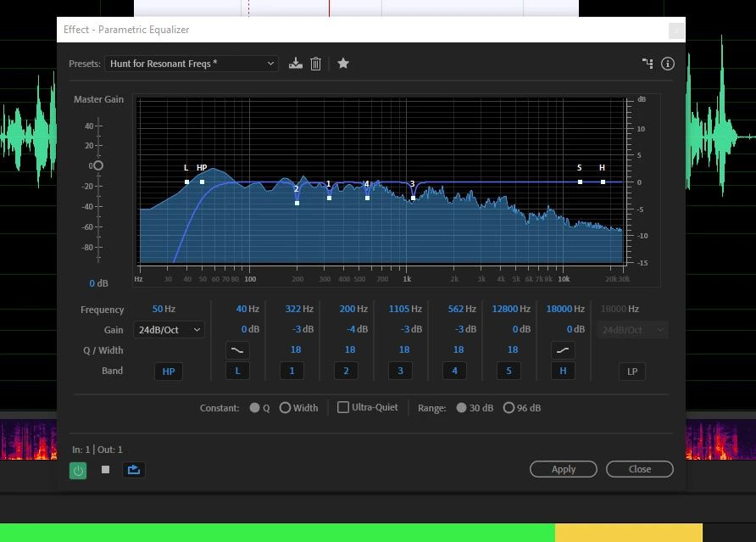The width and height of the screenshot is (756, 542).
Task: Open the channel map editor icon
Action: (x=648, y=64)
